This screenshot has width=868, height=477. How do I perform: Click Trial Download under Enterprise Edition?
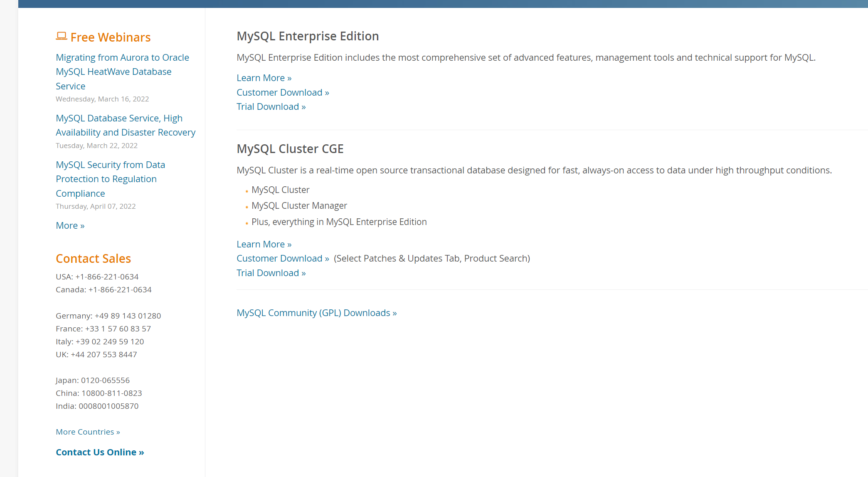point(271,106)
